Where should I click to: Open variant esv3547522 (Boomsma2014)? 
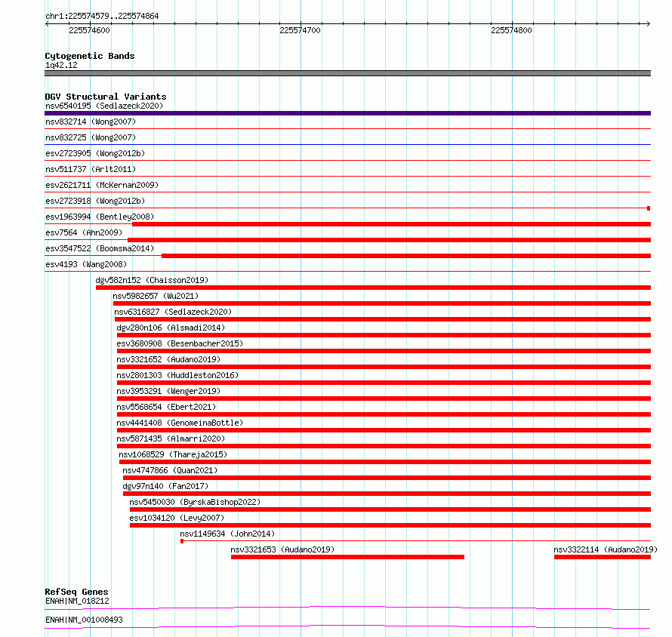[100, 248]
